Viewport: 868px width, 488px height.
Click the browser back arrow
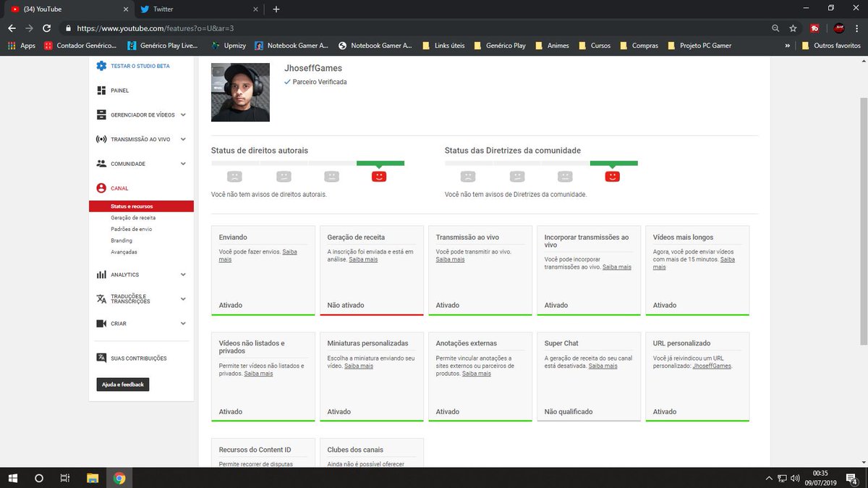11,28
